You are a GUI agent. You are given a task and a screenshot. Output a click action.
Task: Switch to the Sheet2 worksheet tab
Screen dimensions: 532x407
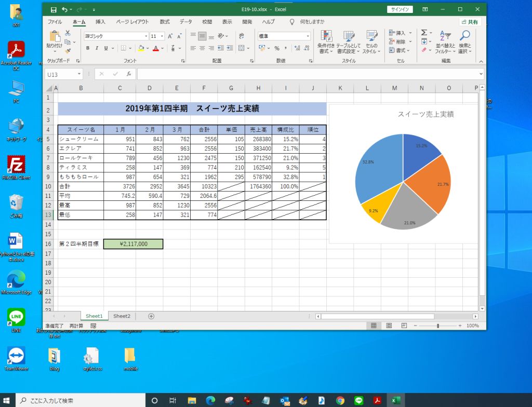click(x=122, y=316)
